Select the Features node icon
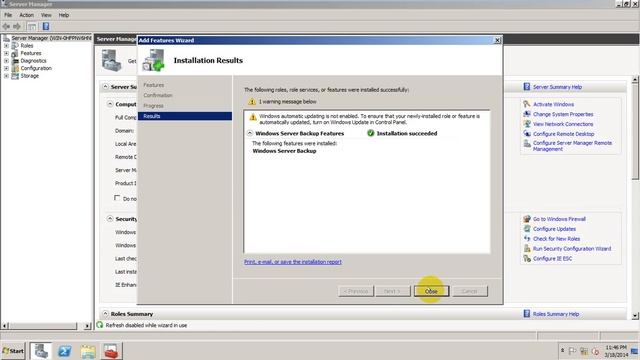Image resolution: width=640 pixels, height=360 pixels. 15,53
